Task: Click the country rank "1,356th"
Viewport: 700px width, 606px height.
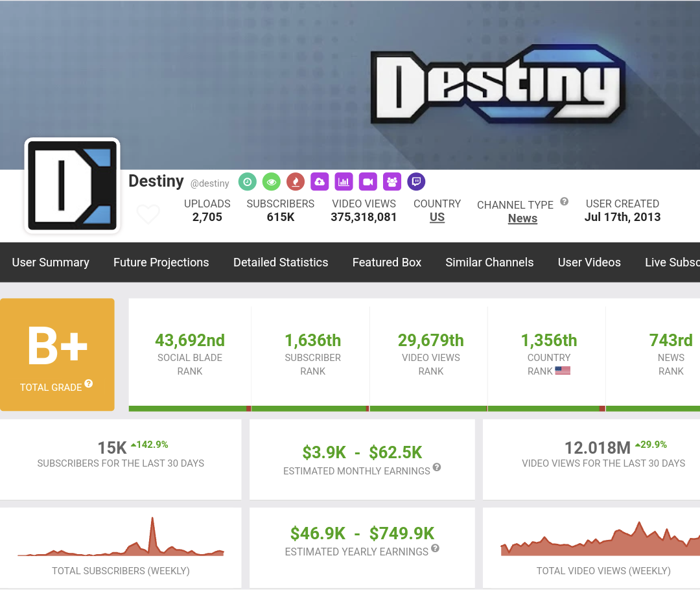Action: click(549, 340)
